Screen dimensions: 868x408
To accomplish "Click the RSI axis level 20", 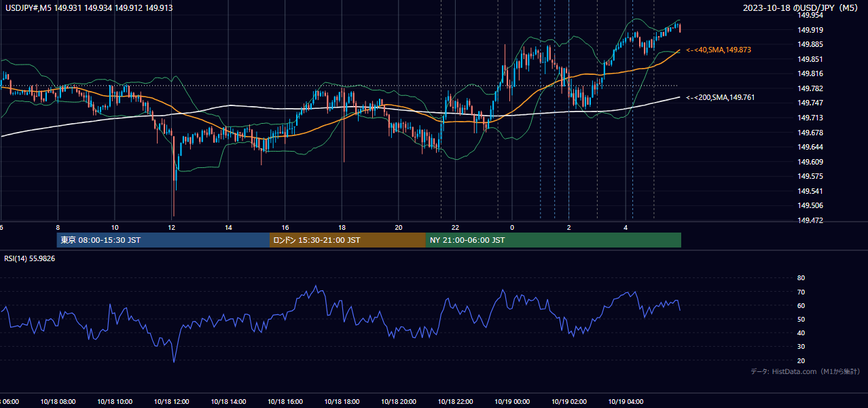I will [x=801, y=360].
